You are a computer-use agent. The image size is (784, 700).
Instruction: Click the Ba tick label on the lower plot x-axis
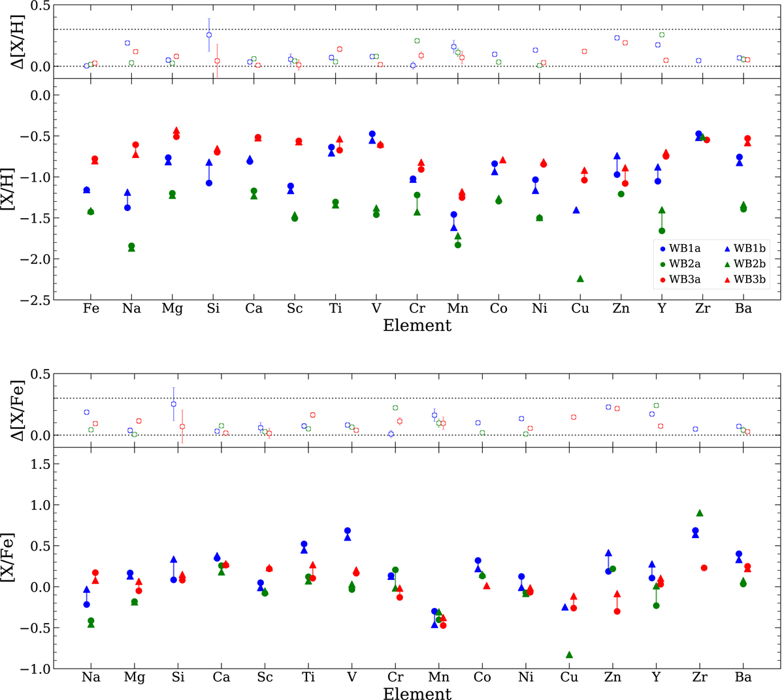click(743, 678)
